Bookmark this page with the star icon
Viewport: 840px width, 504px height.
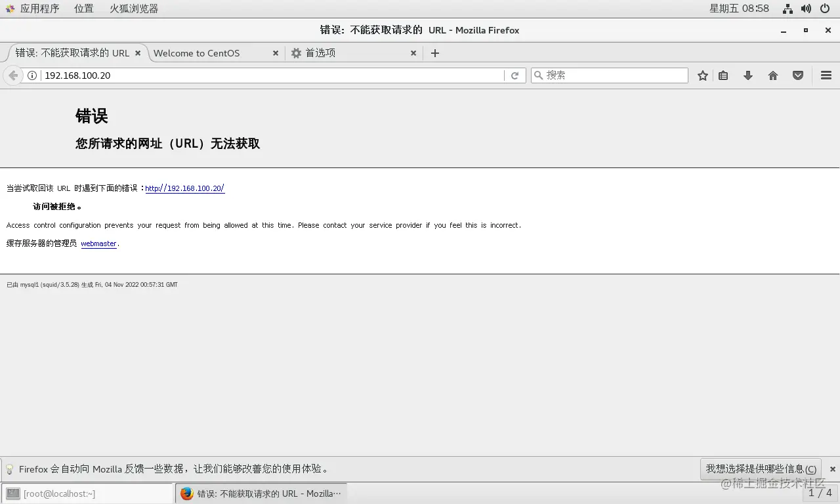[x=703, y=75]
